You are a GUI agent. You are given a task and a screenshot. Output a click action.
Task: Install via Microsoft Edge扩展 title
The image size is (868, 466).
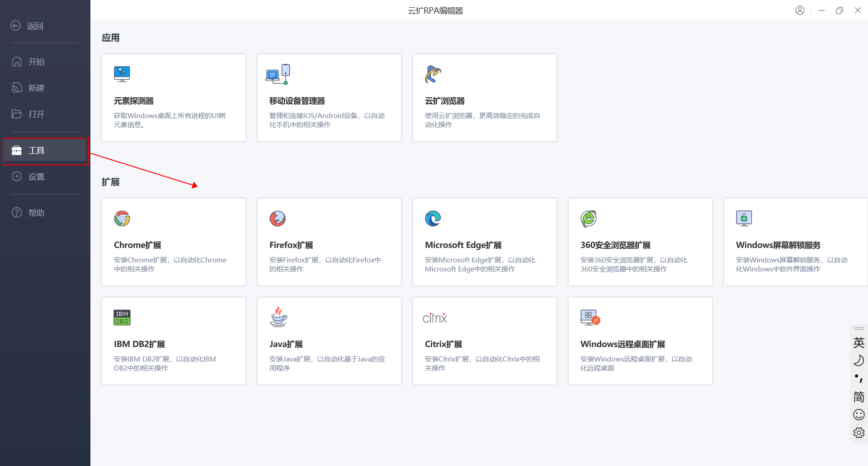[x=463, y=245]
